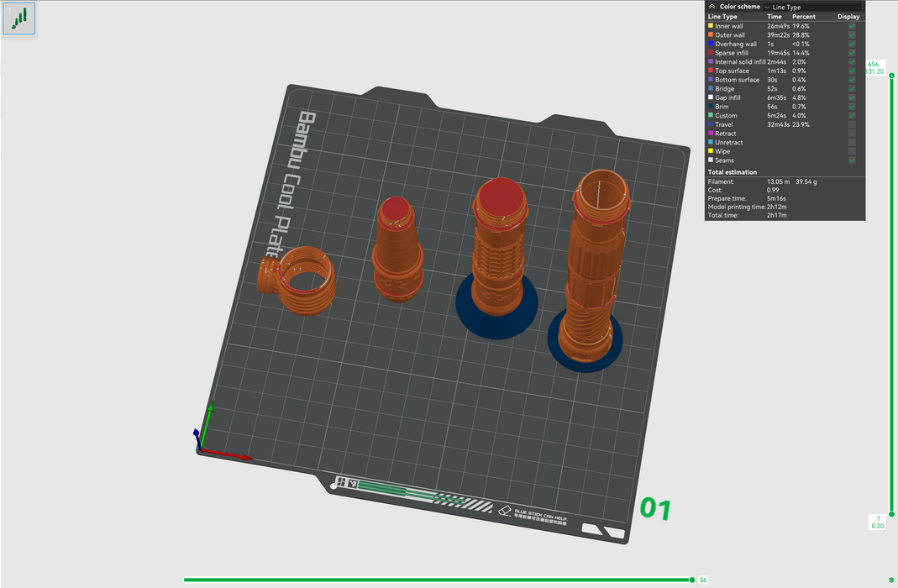Click the Top surface color swatch
This screenshot has height=588, width=898.
click(711, 71)
